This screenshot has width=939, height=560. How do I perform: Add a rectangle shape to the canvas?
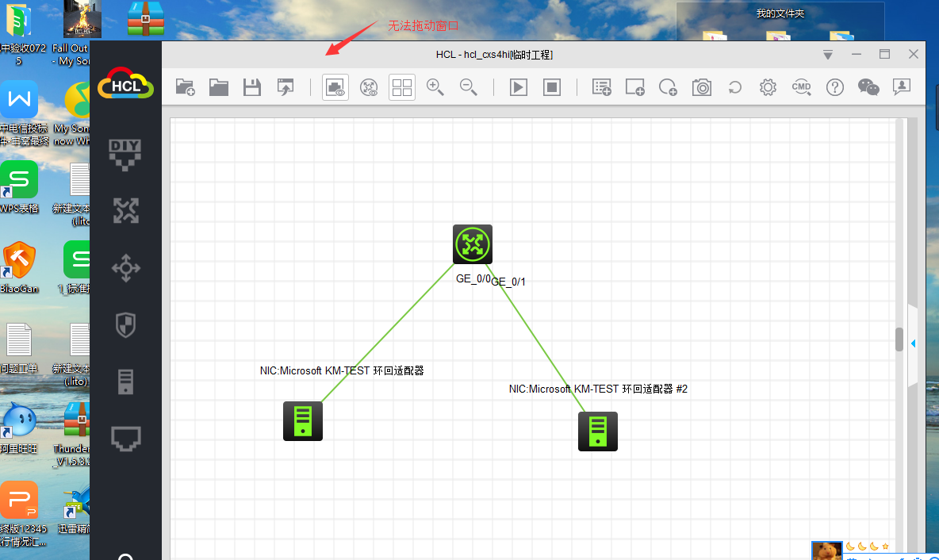pyautogui.click(x=634, y=87)
